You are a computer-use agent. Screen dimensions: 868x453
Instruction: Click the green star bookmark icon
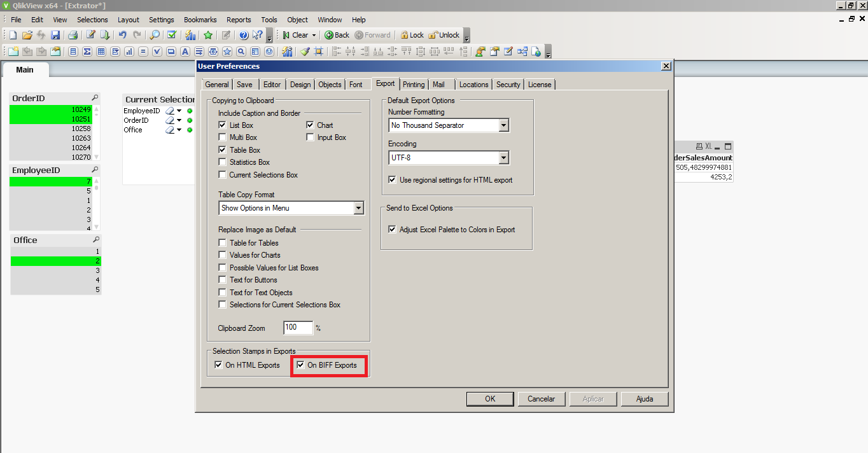(x=207, y=35)
